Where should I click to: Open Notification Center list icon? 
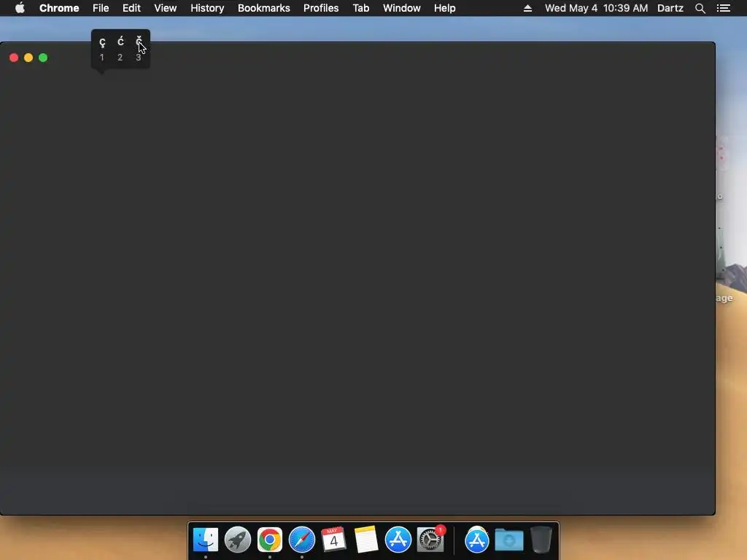coord(724,8)
